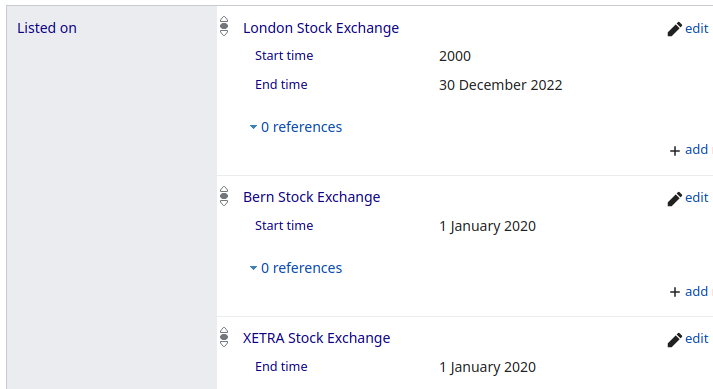
Task: Open the XETRA Stock Exchange item link
Action: (316, 338)
